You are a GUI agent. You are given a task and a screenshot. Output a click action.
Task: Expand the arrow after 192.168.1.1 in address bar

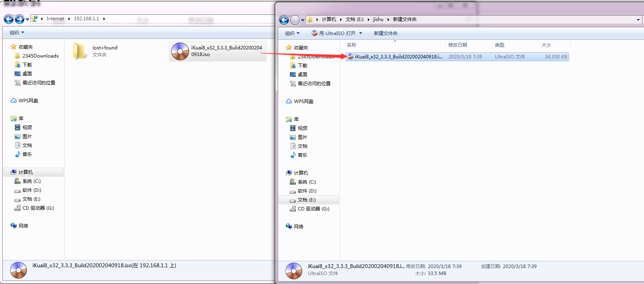coord(104,19)
